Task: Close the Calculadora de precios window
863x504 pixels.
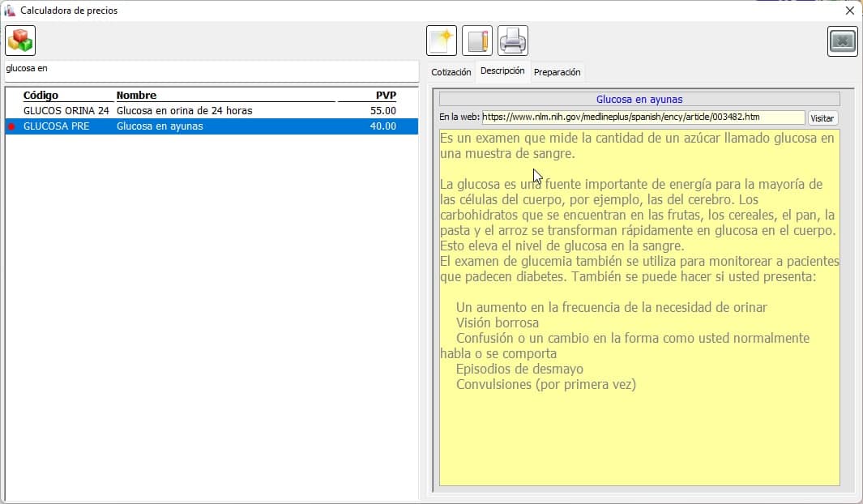Action: coord(849,11)
